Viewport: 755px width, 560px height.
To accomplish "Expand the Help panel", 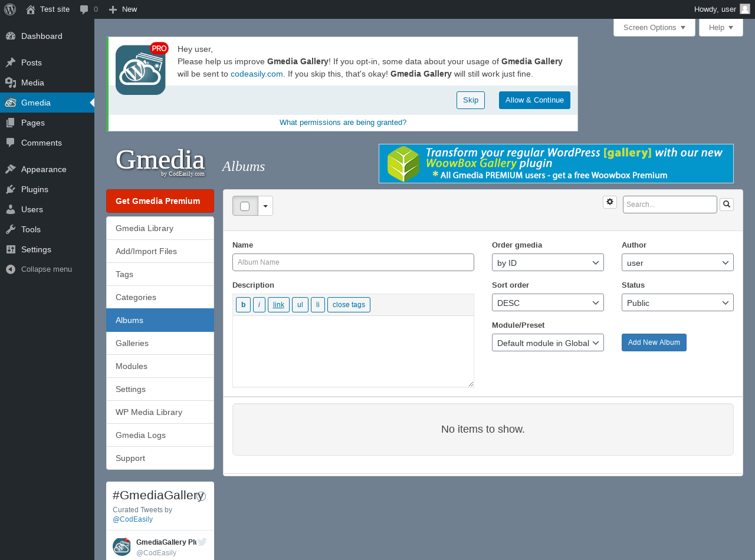I will coord(721,27).
